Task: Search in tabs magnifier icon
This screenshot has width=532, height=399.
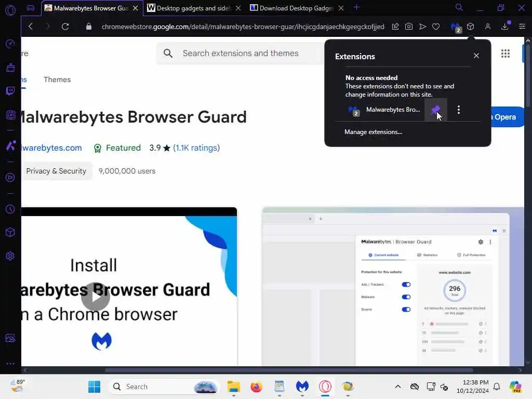Action: pyautogui.click(x=459, y=7)
